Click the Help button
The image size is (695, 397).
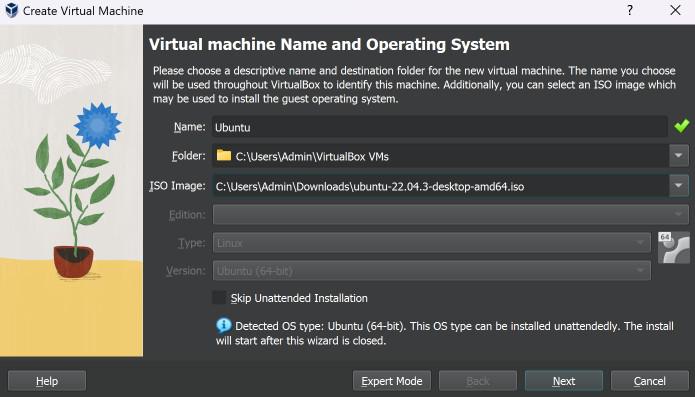(x=47, y=381)
